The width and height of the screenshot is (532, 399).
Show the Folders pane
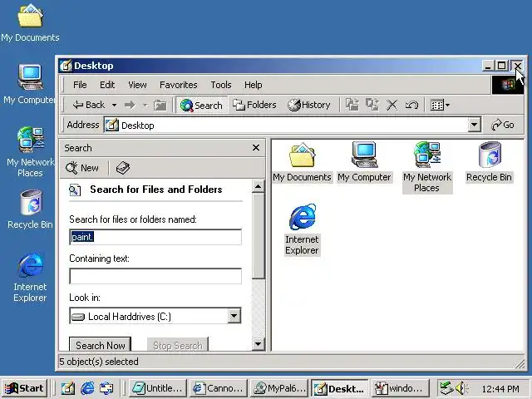click(x=254, y=106)
